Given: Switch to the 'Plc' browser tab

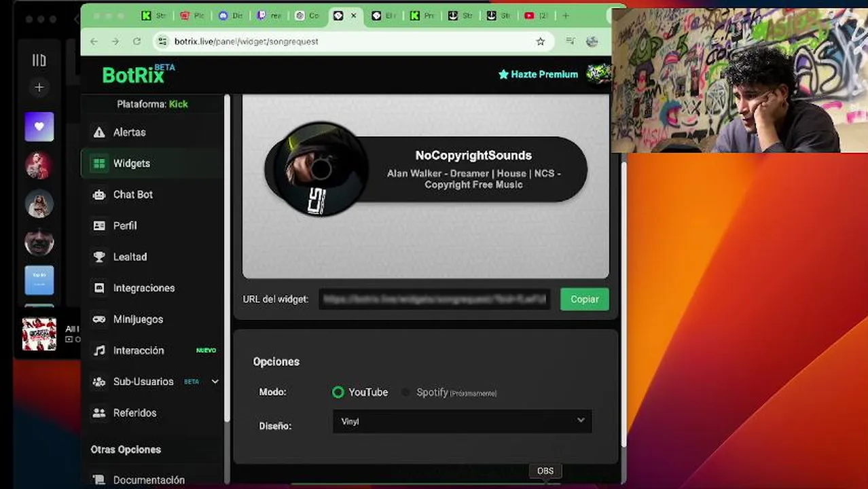Looking at the screenshot, I should pyautogui.click(x=192, y=16).
